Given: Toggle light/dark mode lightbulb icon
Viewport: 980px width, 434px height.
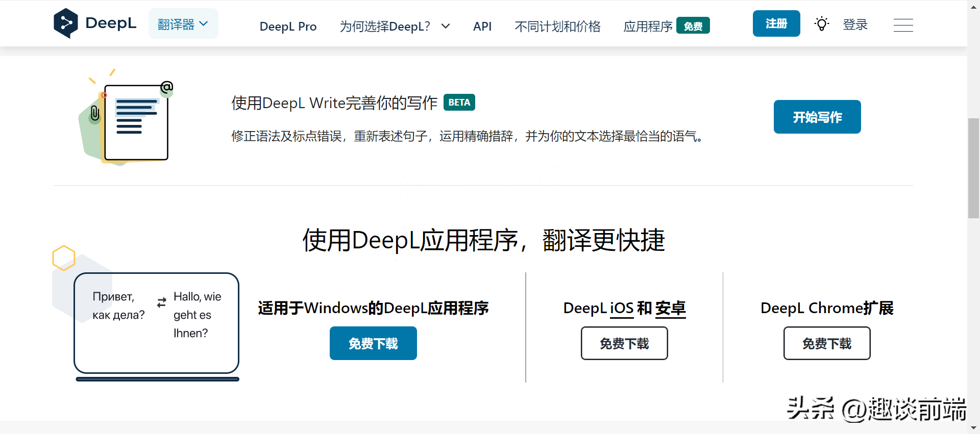Looking at the screenshot, I should (x=822, y=24).
